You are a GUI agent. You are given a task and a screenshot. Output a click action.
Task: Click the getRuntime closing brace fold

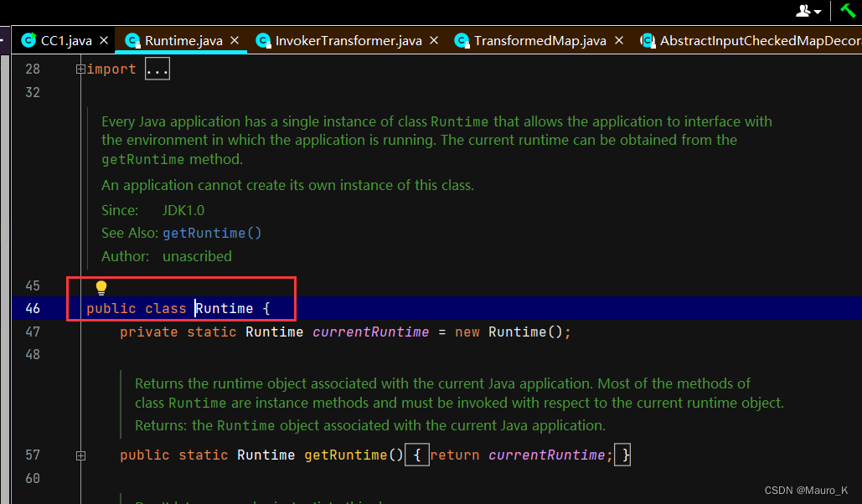point(622,455)
